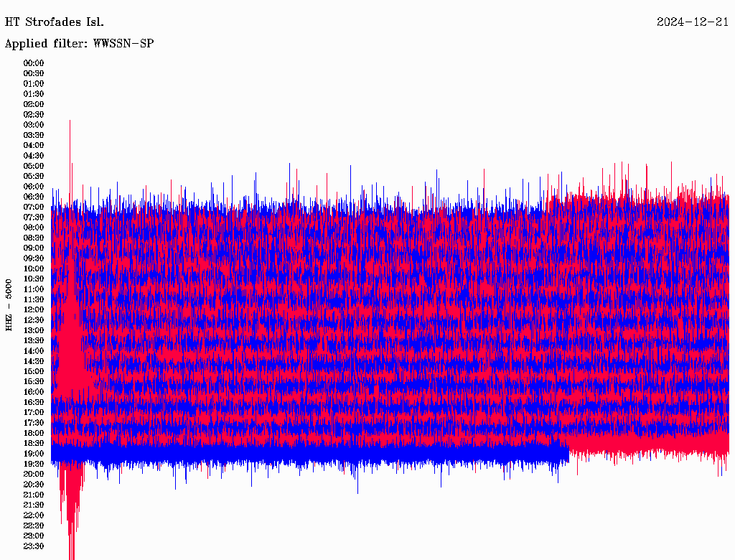The height and width of the screenshot is (560, 735).
Task: Click the station title "HT Strofades Isl."
Action: (x=55, y=22)
